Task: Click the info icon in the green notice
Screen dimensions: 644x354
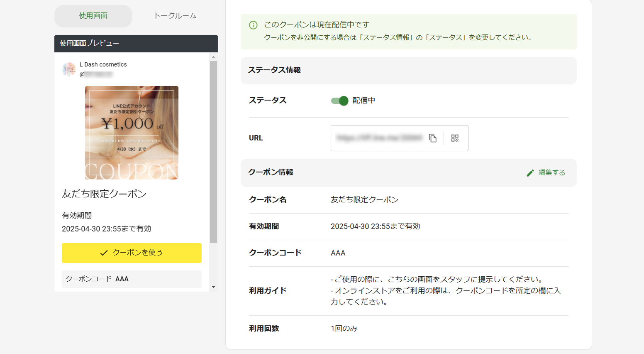Action: (253, 25)
